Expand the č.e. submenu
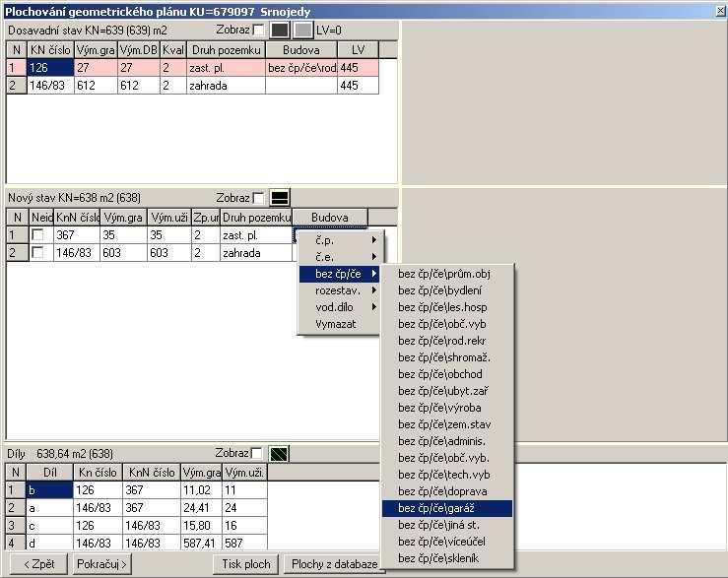Screen dimensions: 728x578 pos(340,257)
